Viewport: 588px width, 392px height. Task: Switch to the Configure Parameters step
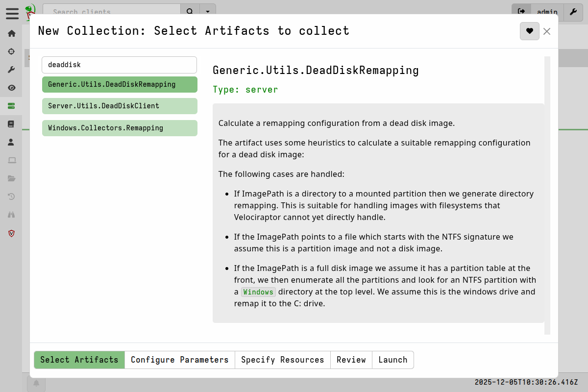pos(180,360)
